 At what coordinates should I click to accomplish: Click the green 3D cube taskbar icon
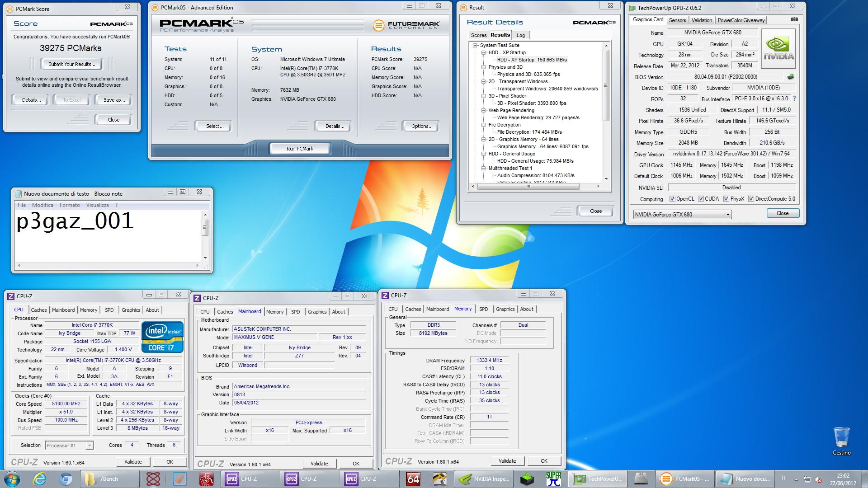click(x=527, y=479)
